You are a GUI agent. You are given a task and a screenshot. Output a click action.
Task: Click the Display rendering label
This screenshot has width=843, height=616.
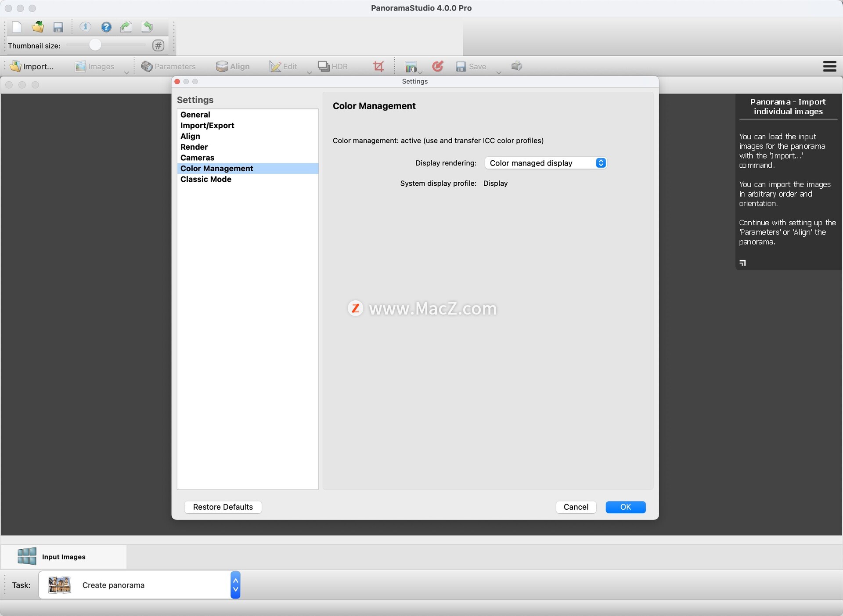tap(446, 163)
